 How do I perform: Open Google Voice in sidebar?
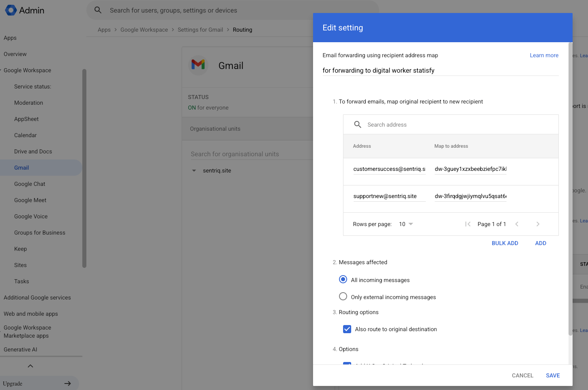coord(31,216)
